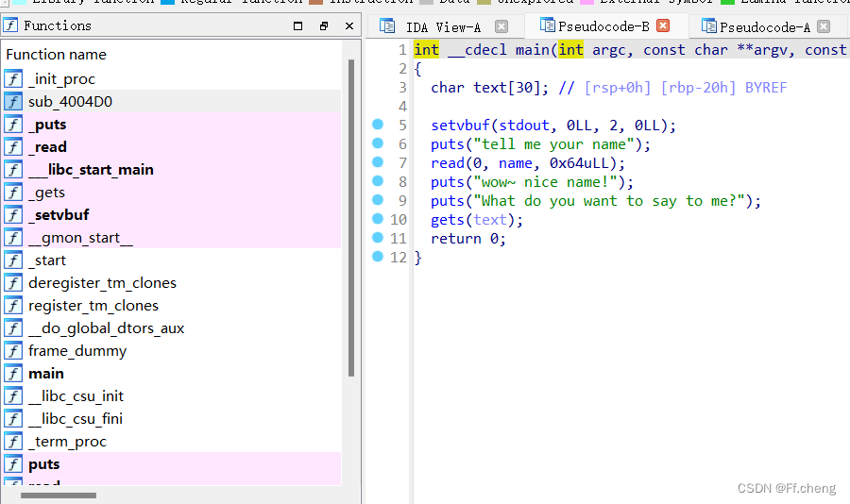This screenshot has width=850, height=504.
Task: Switch to the Pseudocode-A tab
Action: 765,26
